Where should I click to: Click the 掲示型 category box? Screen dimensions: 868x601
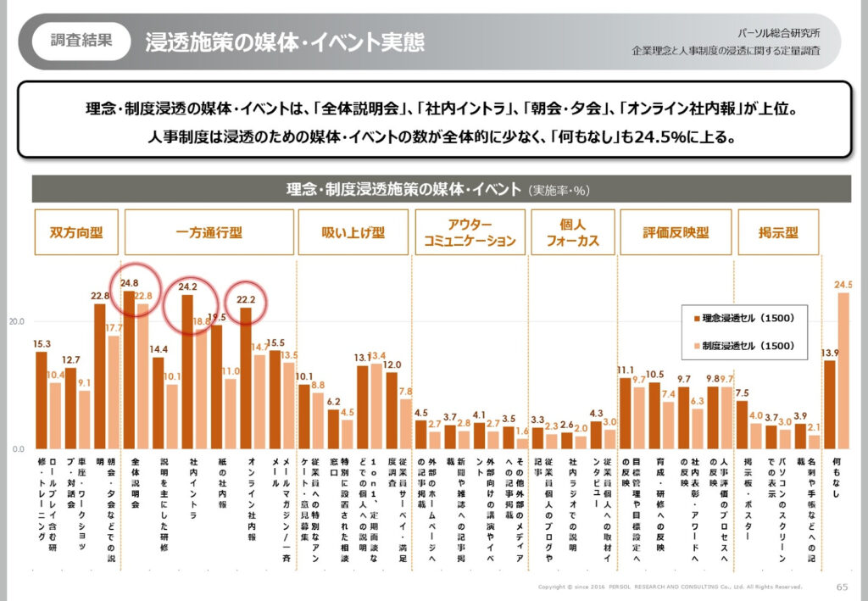click(777, 232)
